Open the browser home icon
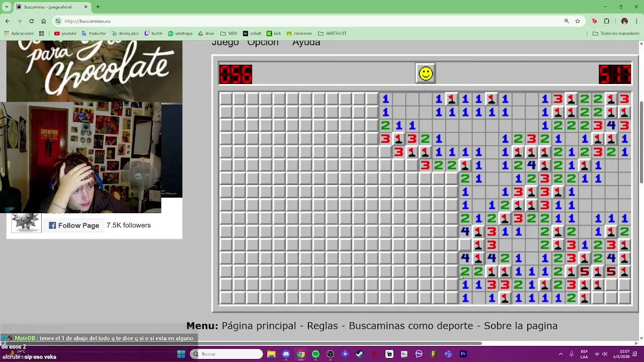Screen dimensions: 644x362 tap(43, 21)
